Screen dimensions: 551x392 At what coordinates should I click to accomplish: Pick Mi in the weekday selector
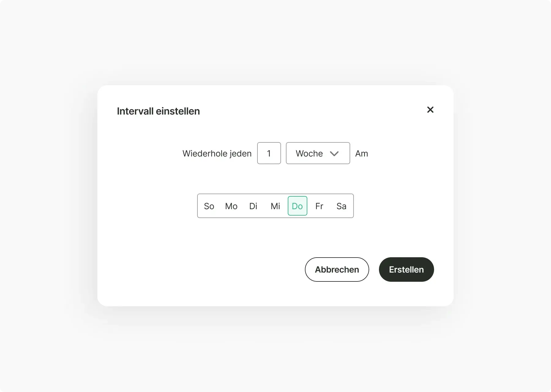[275, 206]
